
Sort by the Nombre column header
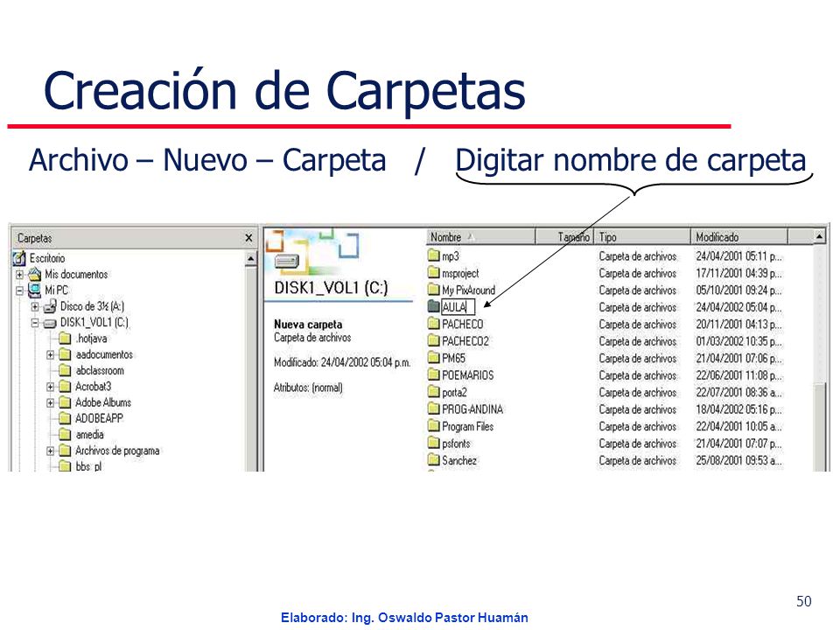(481, 237)
